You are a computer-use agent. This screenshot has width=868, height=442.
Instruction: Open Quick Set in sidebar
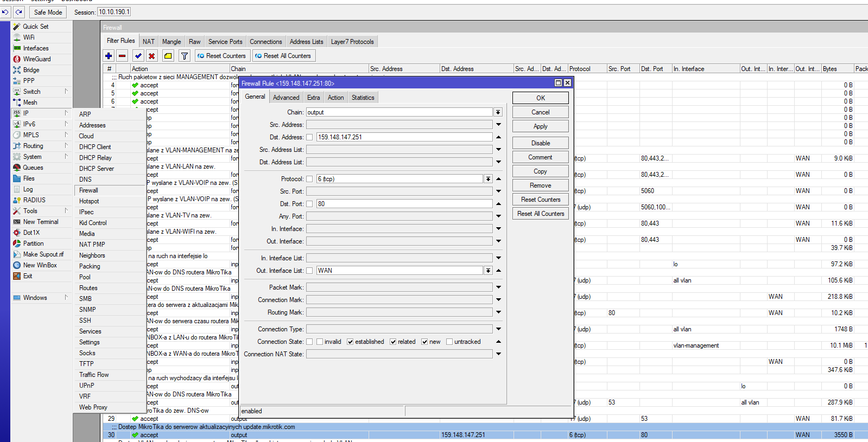[x=35, y=27]
